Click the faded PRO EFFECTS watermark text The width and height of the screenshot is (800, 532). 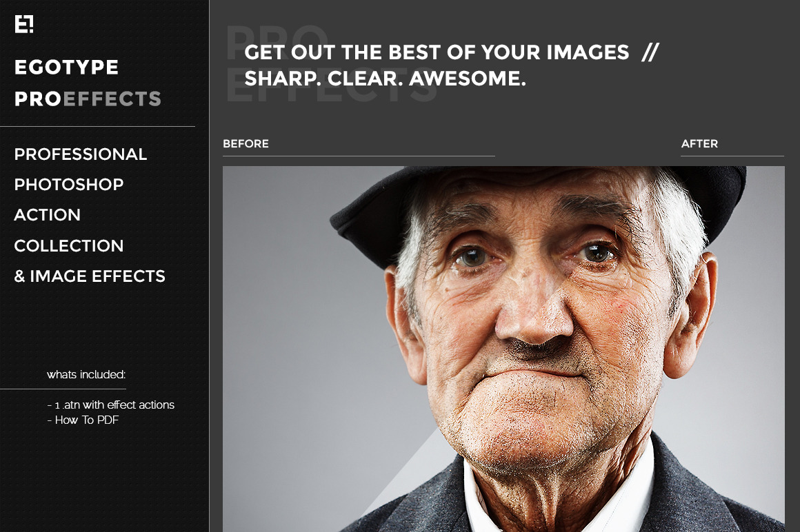[330, 63]
